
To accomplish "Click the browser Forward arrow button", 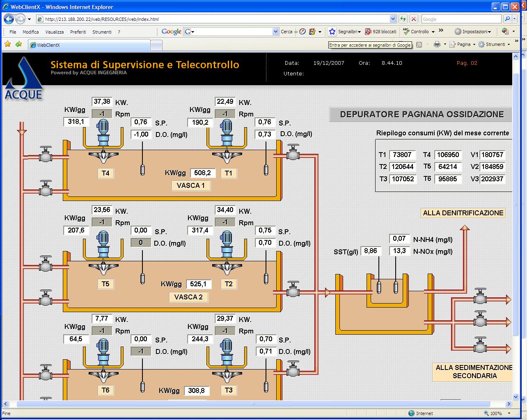I will tap(20, 19).
